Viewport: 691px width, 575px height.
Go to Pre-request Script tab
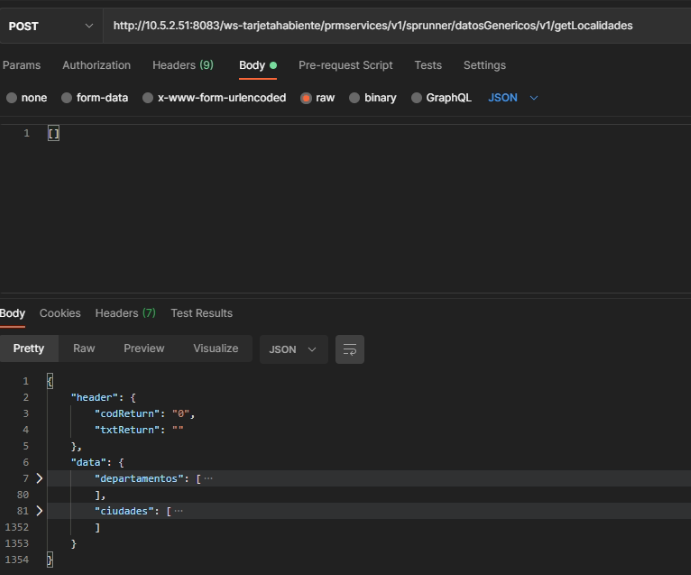[x=345, y=65]
